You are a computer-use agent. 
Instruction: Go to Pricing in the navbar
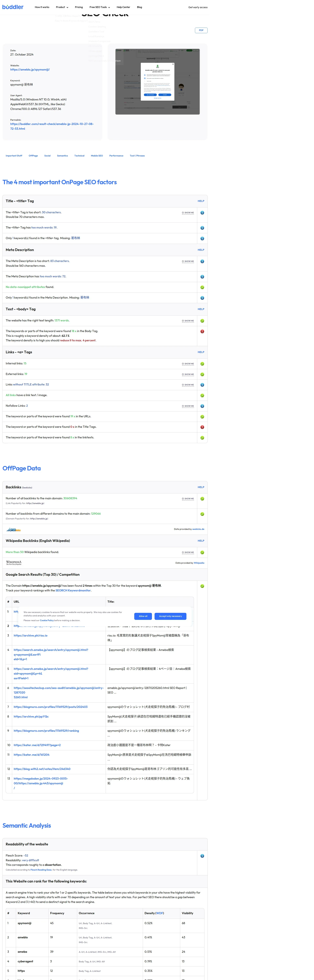pyautogui.click(x=79, y=7)
